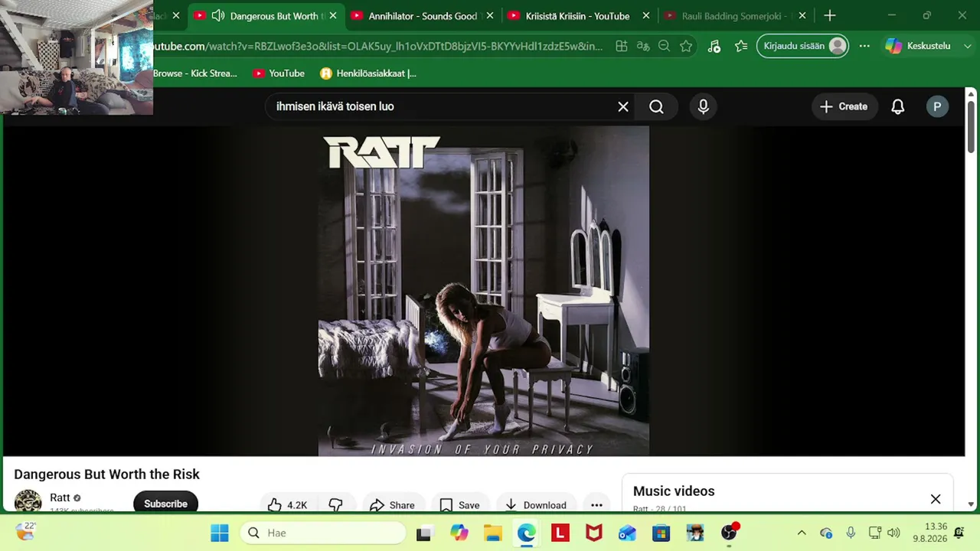Open the Ratt channel avatar
The image size is (980, 551).
pyautogui.click(x=28, y=502)
